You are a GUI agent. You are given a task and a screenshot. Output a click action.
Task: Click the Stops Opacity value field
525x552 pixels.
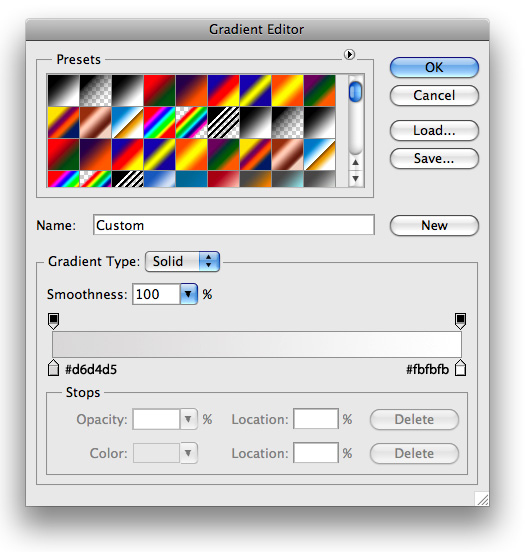(x=156, y=419)
